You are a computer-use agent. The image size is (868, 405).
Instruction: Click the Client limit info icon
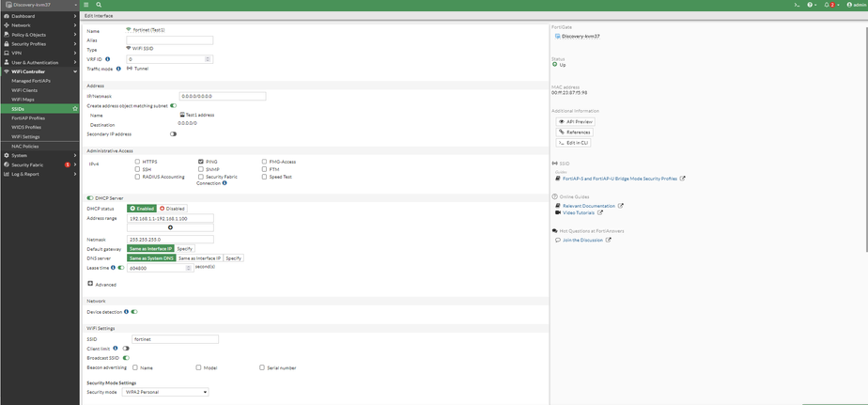click(116, 348)
